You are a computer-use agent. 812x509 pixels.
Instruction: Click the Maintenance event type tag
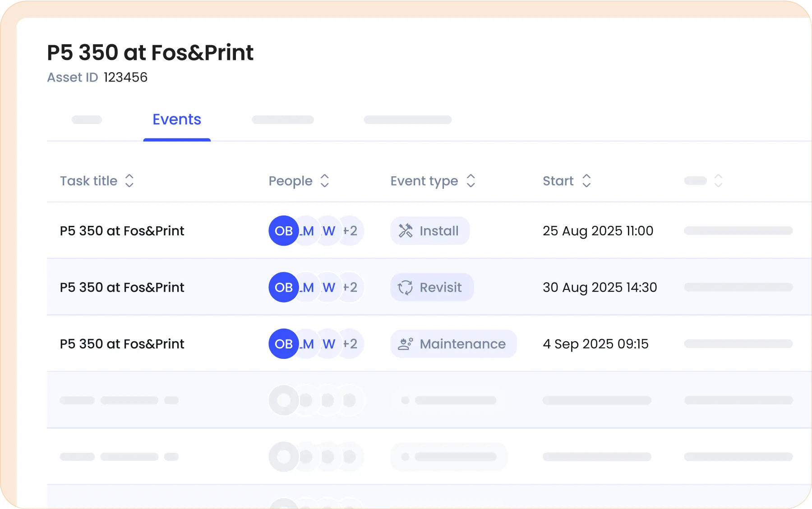point(453,344)
